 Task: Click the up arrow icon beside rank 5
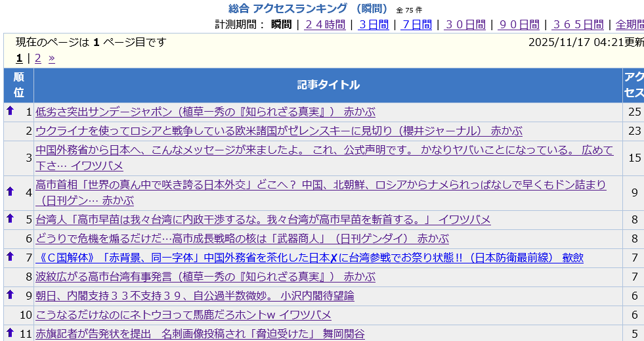10,218
